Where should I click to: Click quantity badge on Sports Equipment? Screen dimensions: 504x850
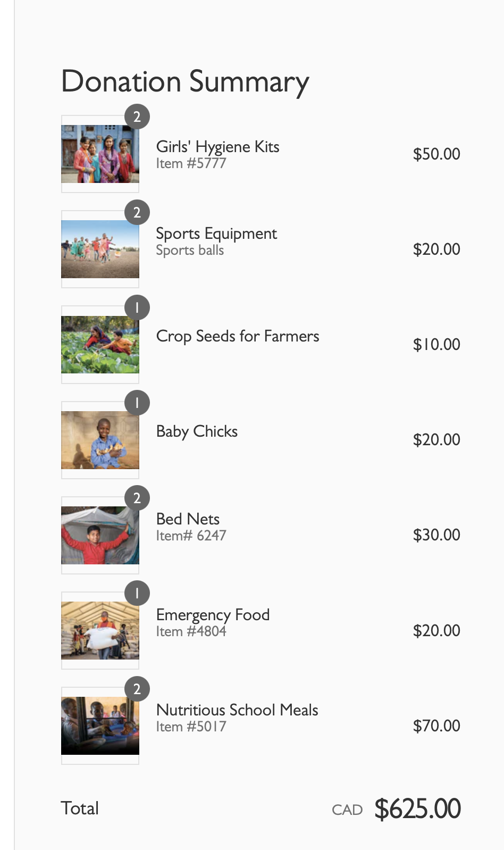pos(137,212)
